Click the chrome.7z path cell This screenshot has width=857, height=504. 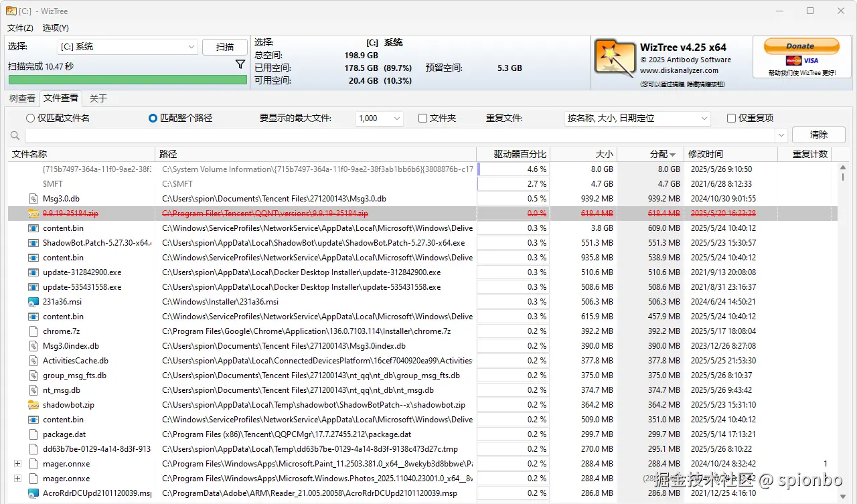(x=315, y=331)
